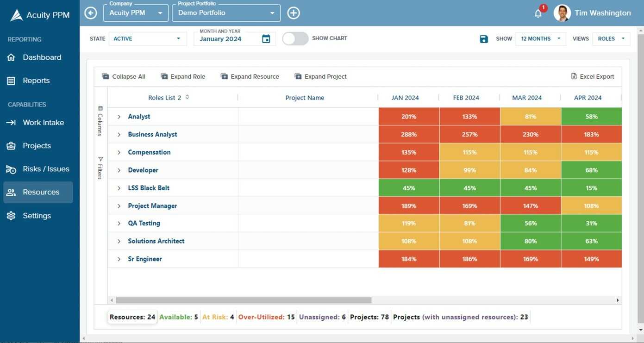Viewport: 644px width, 343px height.
Task: Expand the Developer role row
Action: [119, 169]
